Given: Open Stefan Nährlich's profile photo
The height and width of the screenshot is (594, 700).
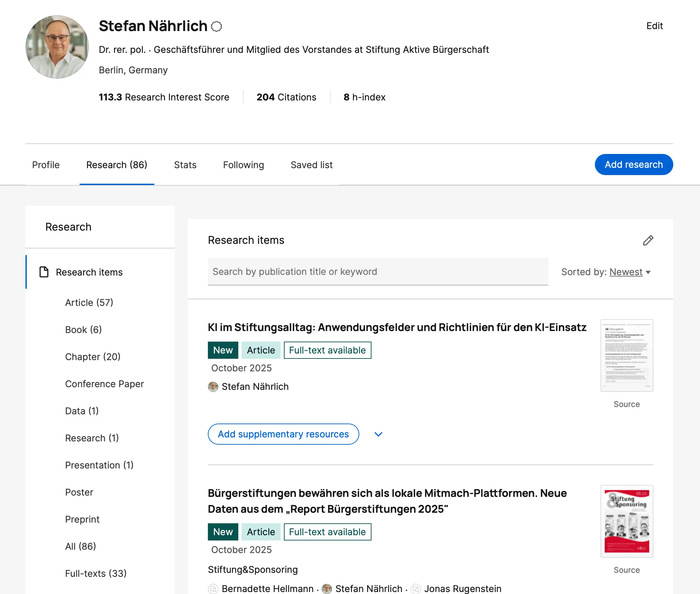Looking at the screenshot, I should tap(57, 47).
